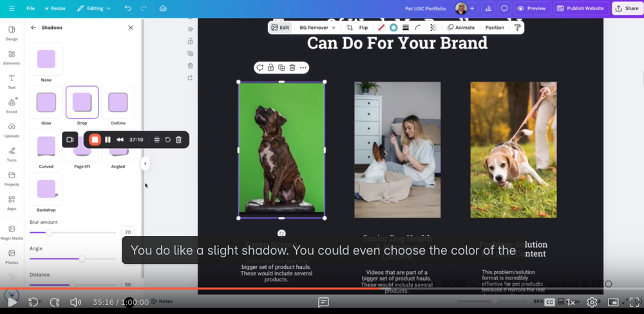Click the Publish Website button

tap(581, 8)
